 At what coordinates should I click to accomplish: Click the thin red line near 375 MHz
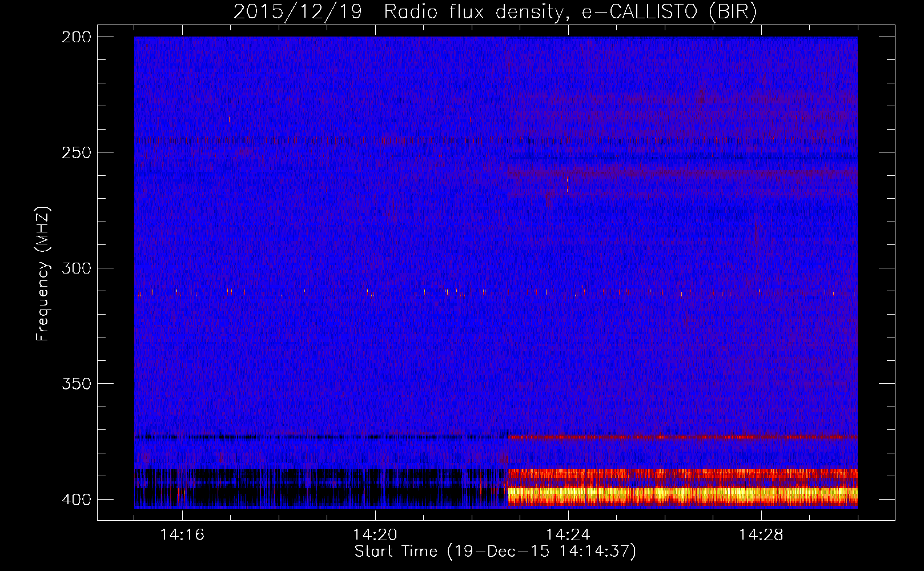pyautogui.click(x=683, y=437)
